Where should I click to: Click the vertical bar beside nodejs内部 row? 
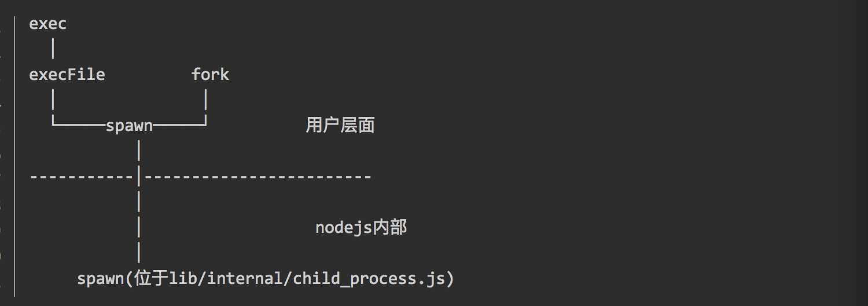pos(139,228)
